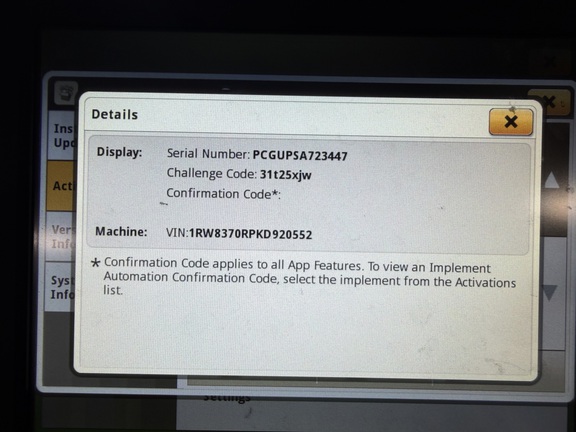Select the highlighted Activations tab
Screen dimensions: 576x432
pyautogui.click(x=63, y=186)
